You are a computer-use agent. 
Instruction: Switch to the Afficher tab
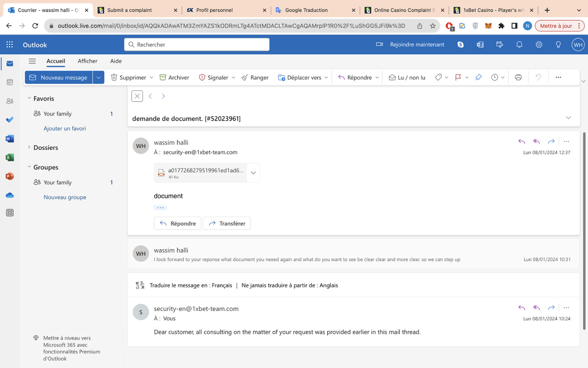pyautogui.click(x=87, y=61)
